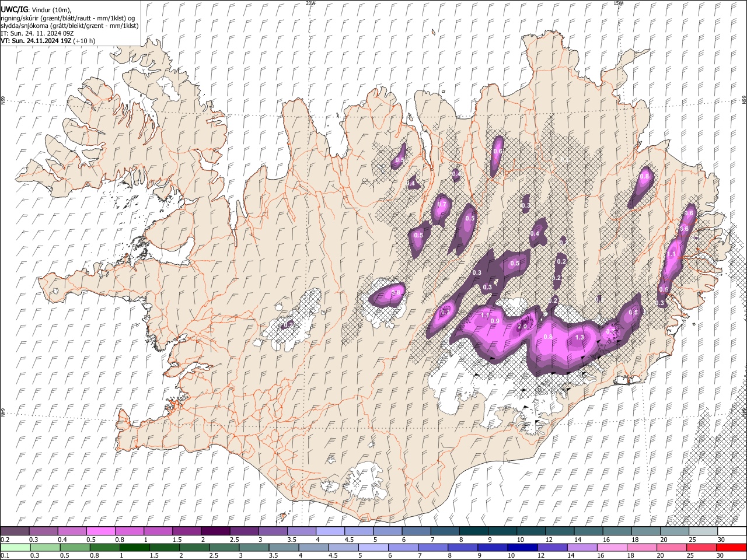Click the pale lavender 5 mm rain swatch

click(x=372, y=547)
